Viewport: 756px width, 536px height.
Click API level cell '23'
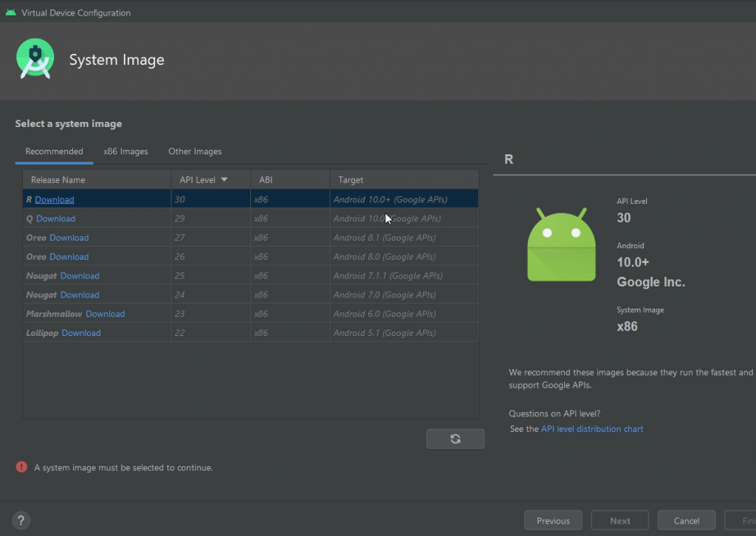point(210,314)
